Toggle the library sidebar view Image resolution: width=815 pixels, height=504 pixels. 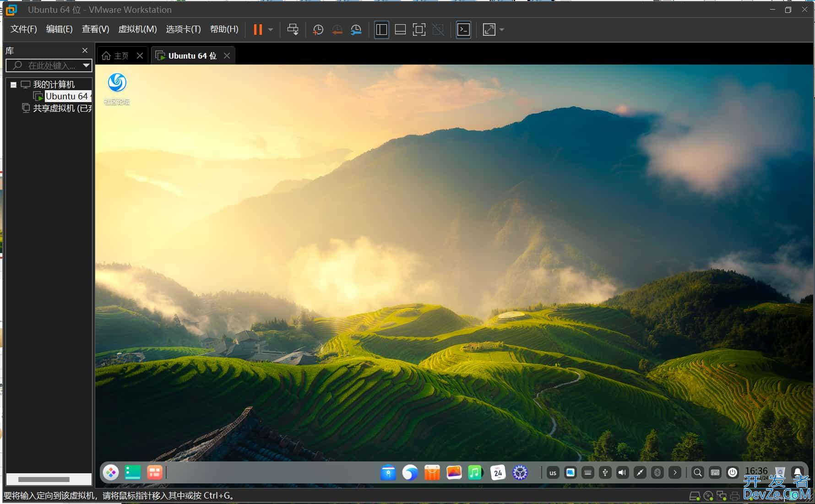pyautogui.click(x=381, y=30)
